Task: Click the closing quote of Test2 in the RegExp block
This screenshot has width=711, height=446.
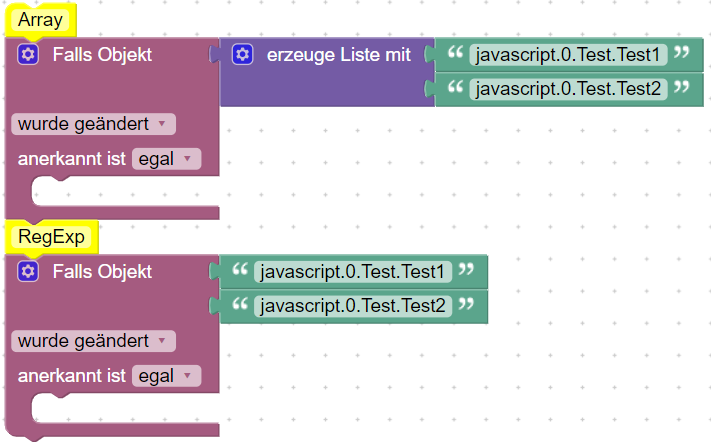Action: click(x=467, y=305)
